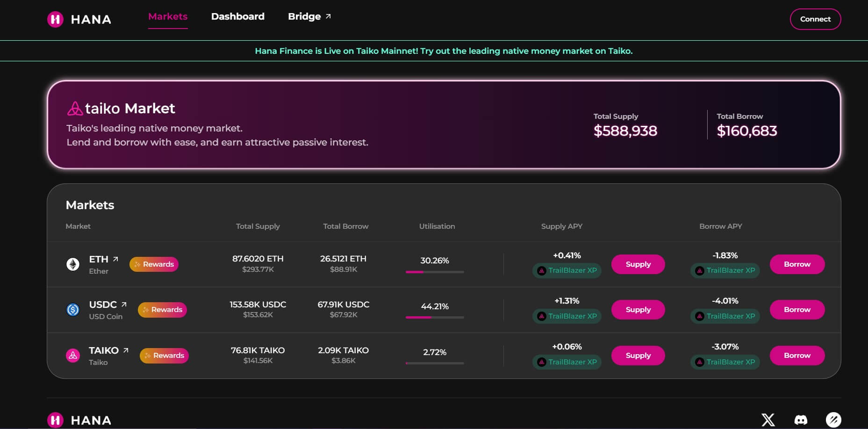Connect wallet with the Connect button
868x429 pixels.
(x=815, y=19)
